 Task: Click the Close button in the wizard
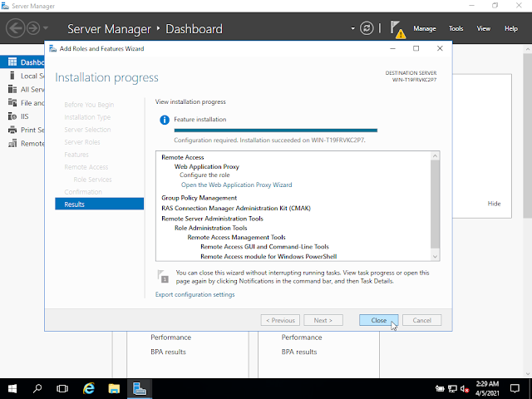tap(379, 320)
